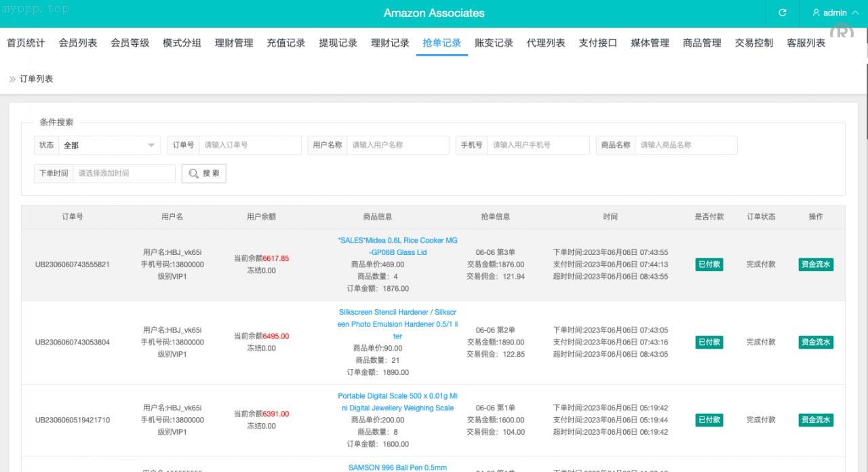Open the 下单时间 date picker field
Viewport: 868px width, 472px height.
(123, 174)
